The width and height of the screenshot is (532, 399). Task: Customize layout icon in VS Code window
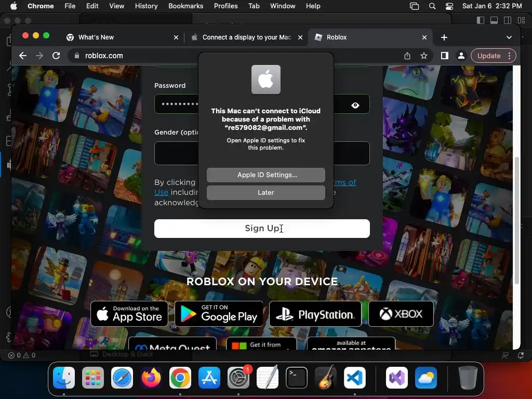pyautogui.click(x=522, y=20)
